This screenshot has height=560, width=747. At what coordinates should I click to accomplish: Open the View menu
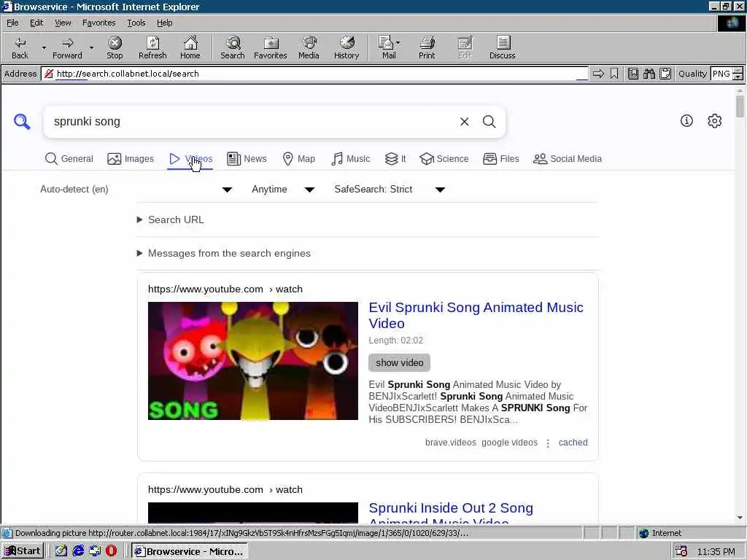click(x=63, y=23)
